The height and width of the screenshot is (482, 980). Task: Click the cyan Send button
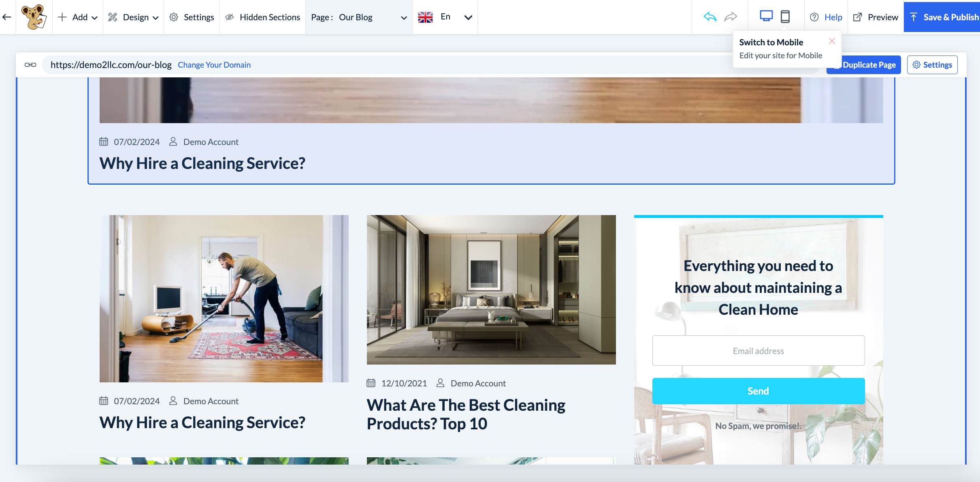pyautogui.click(x=758, y=391)
